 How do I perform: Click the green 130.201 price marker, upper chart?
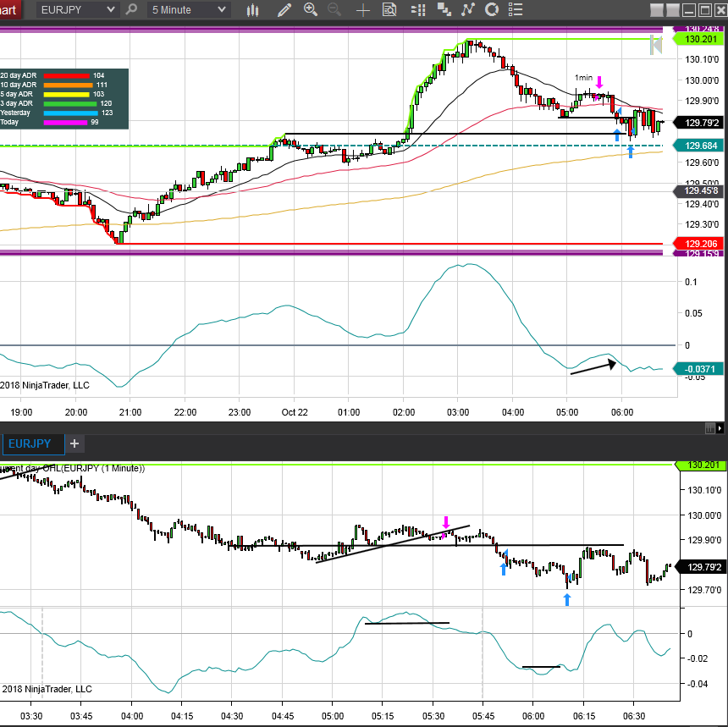(698, 39)
